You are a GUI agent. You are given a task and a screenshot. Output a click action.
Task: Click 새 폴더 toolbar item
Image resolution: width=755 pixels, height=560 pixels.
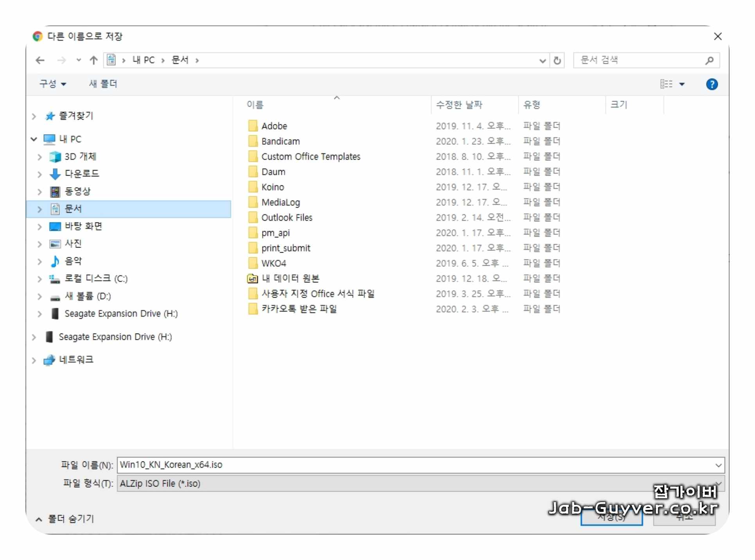(x=103, y=84)
